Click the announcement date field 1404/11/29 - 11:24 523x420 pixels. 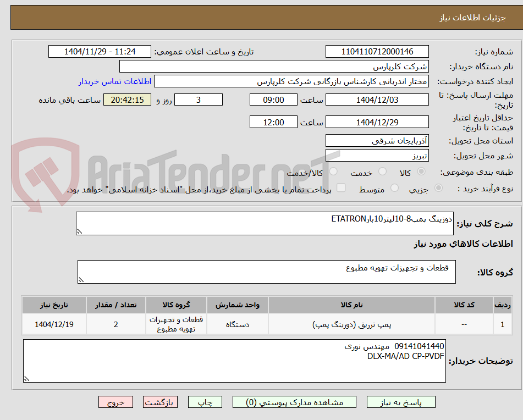coord(100,52)
